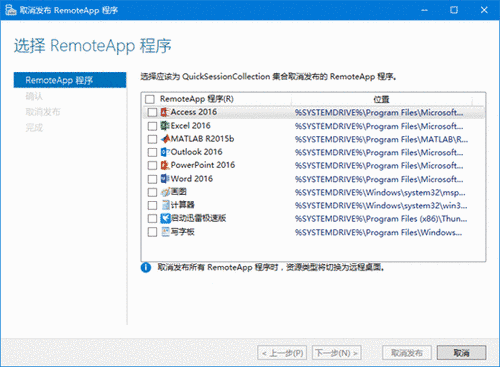Click the PowerPoint 2016 app icon
500x367 pixels.
click(165, 165)
